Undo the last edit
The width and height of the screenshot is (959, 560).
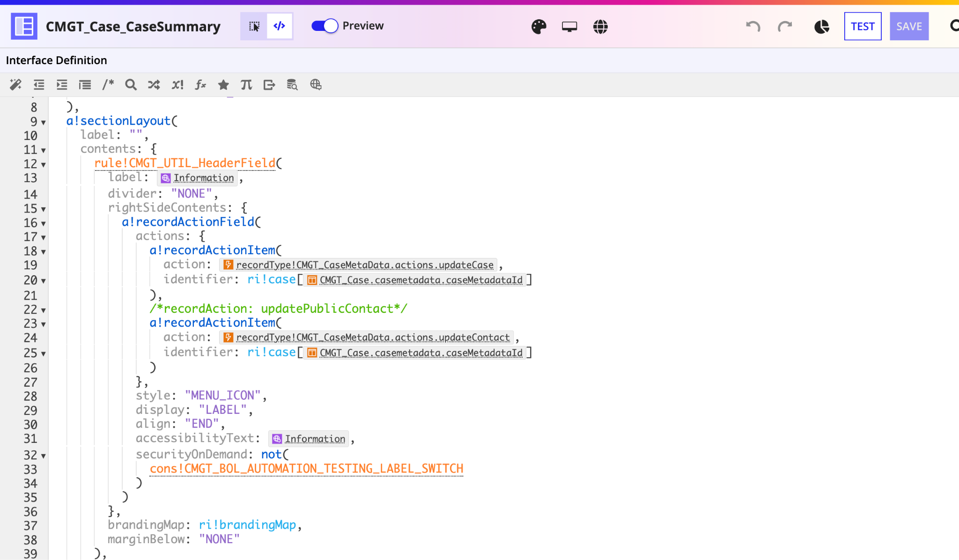point(753,27)
